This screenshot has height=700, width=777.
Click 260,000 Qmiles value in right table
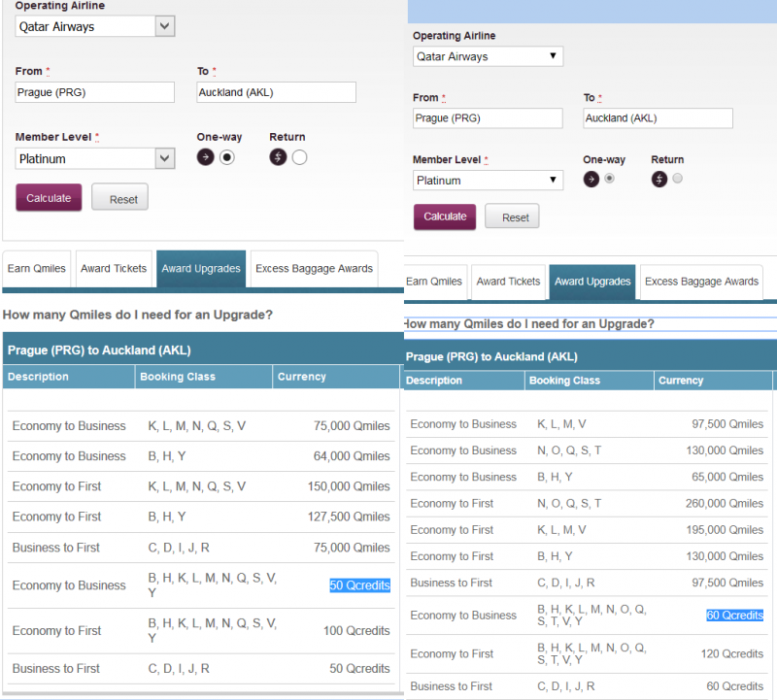(x=725, y=503)
